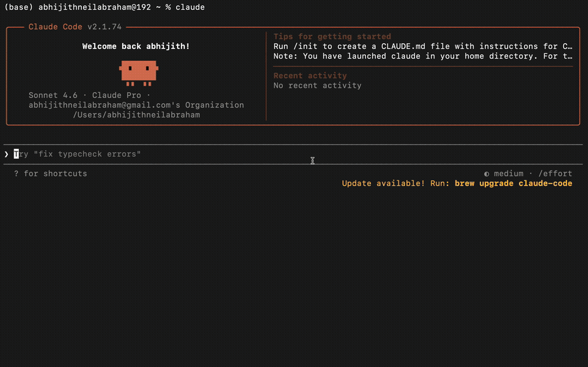Viewport: 588px width, 367px height.
Task: Click the "Run /init to create a CLAUDE.md" tip
Action: tap(423, 46)
